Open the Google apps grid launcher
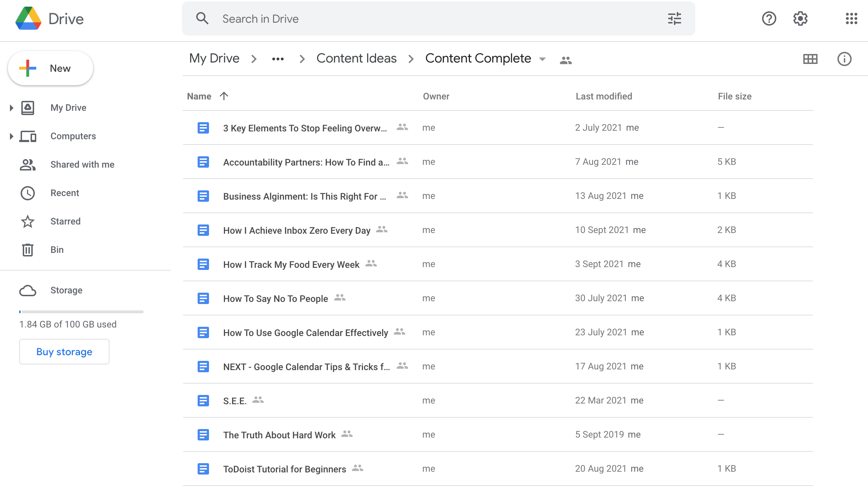868x493 pixels. point(851,18)
